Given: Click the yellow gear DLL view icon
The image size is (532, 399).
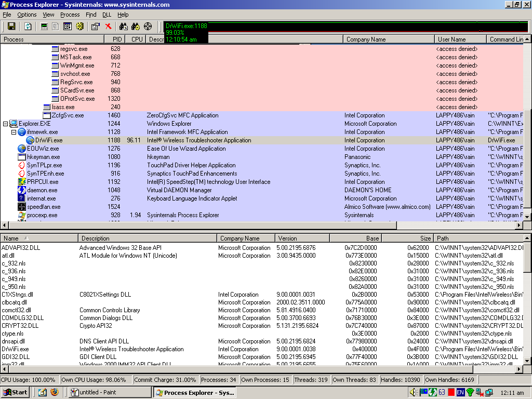Looking at the screenshot, I should (79, 26).
